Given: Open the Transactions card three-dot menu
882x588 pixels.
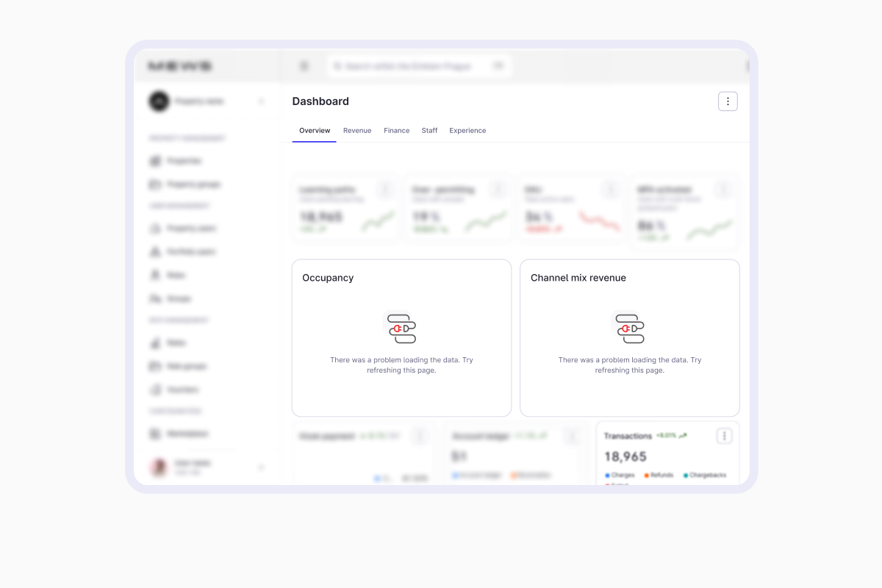Looking at the screenshot, I should pos(724,437).
